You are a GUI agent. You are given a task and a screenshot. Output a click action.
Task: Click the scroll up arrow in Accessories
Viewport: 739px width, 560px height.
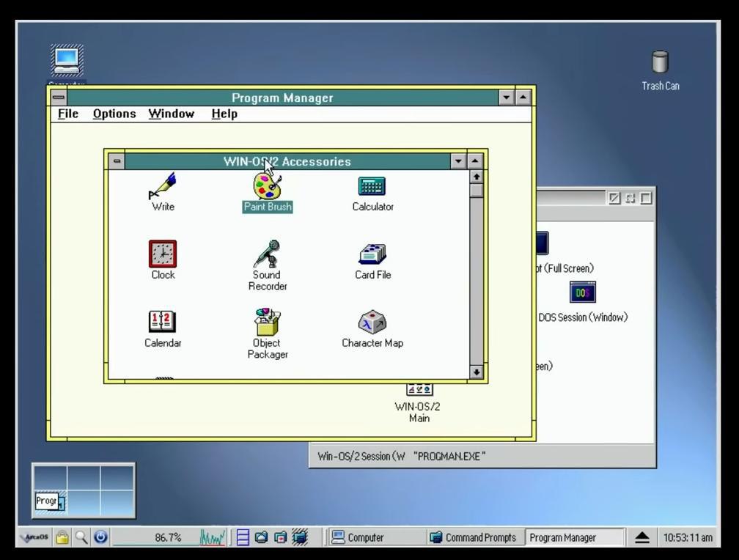(x=476, y=177)
